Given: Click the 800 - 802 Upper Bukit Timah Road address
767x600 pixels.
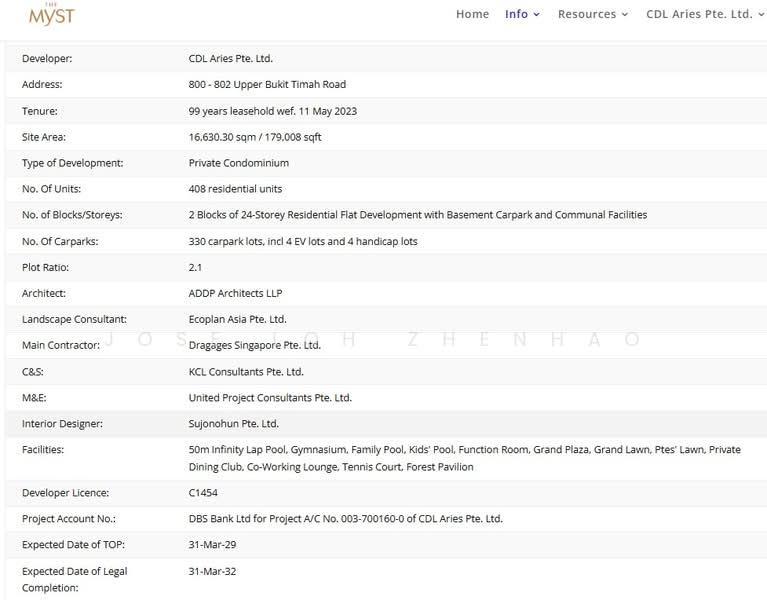Looking at the screenshot, I should pyautogui.click(x=267, y=85).
